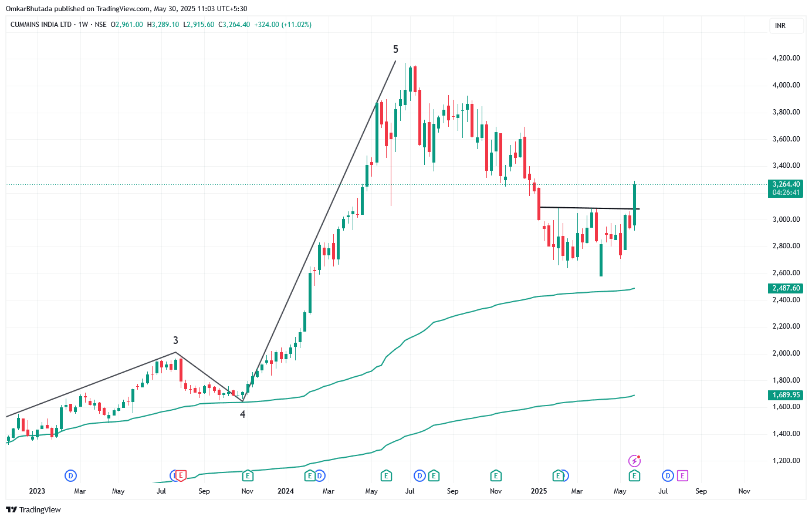This screenshot has height=520, width=812.
Task: Select the 1W interval label
Action: point(83,25)
